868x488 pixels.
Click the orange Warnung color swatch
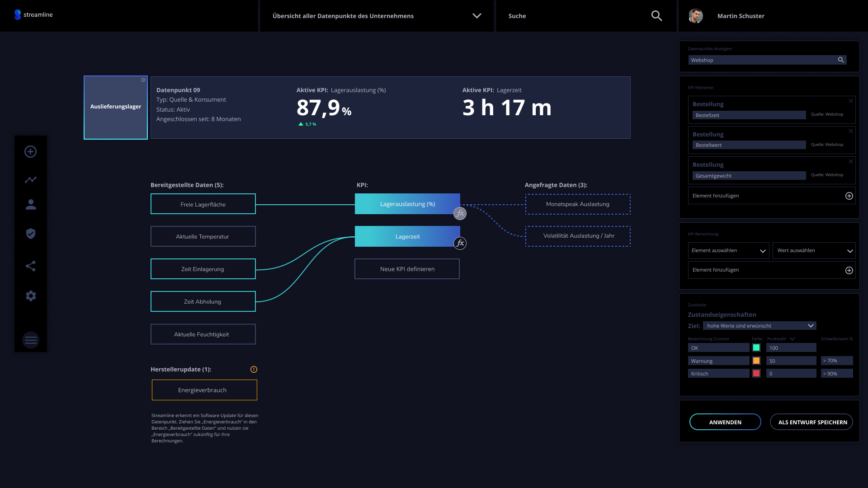(x=756, y=361)
